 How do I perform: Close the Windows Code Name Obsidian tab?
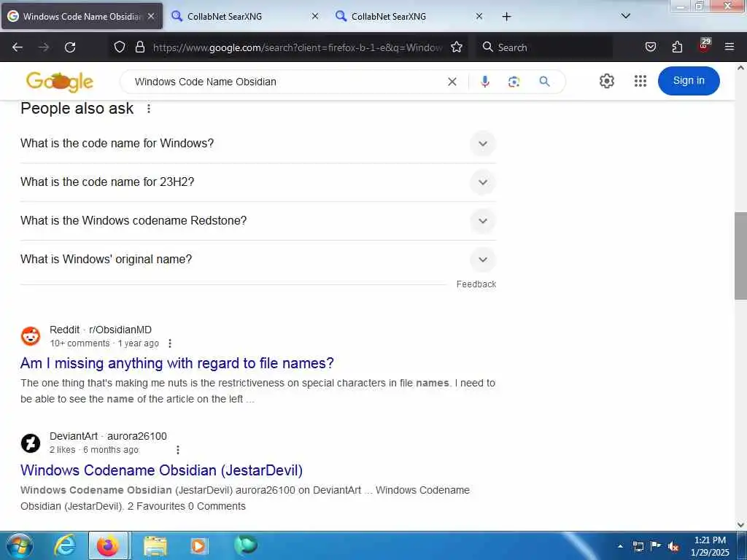151,16
